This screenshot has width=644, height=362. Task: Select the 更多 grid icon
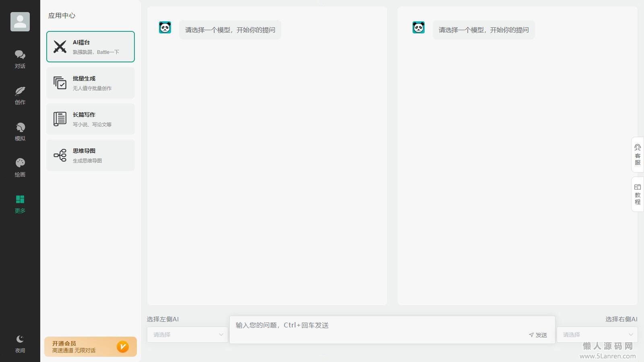(x=20, y=200)
